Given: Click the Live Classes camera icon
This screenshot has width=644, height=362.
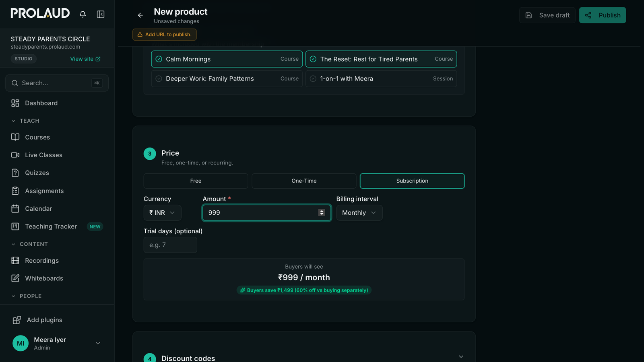Looking at the screenshot, I should [15, 155].
